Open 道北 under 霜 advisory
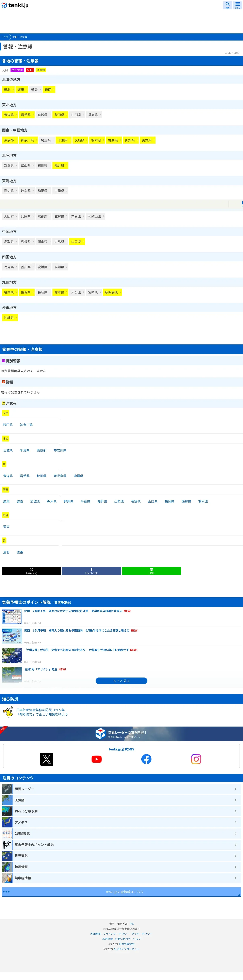Viewport: 243px width, 980px height. 6,552
